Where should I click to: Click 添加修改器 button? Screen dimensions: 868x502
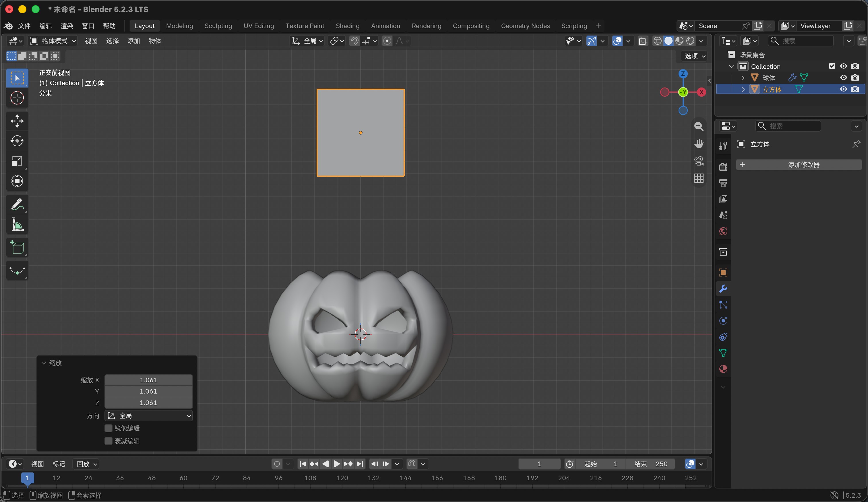click(x=799, y=165)
